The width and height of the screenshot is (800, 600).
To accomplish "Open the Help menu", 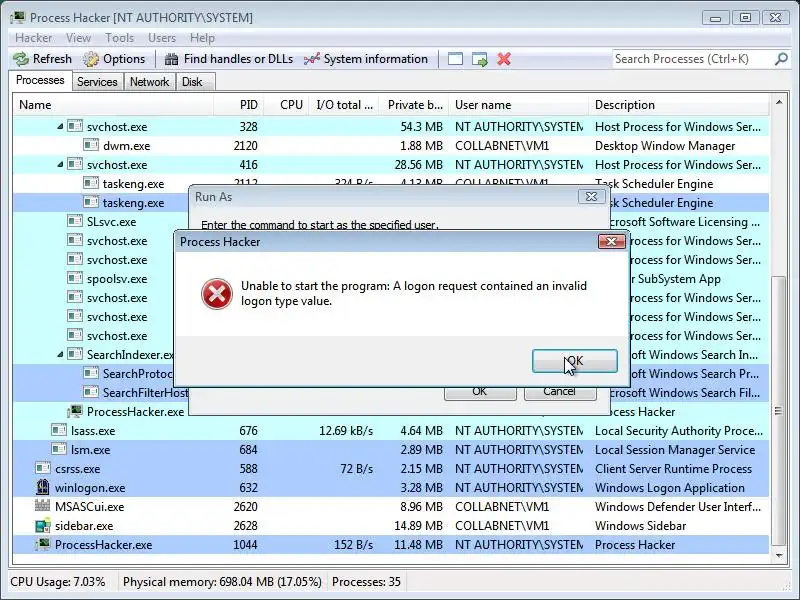I will click(202, 38).
